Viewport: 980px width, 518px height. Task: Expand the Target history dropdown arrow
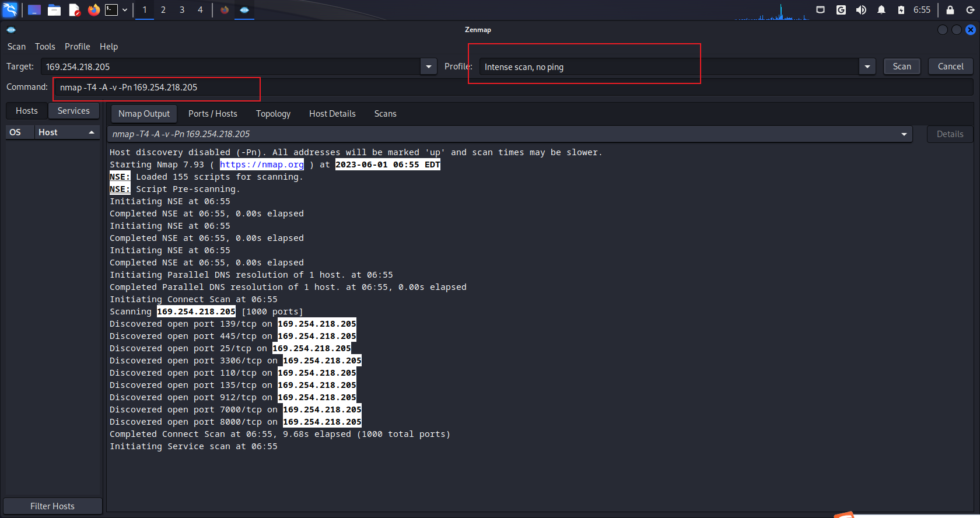[x=429, y=66]
